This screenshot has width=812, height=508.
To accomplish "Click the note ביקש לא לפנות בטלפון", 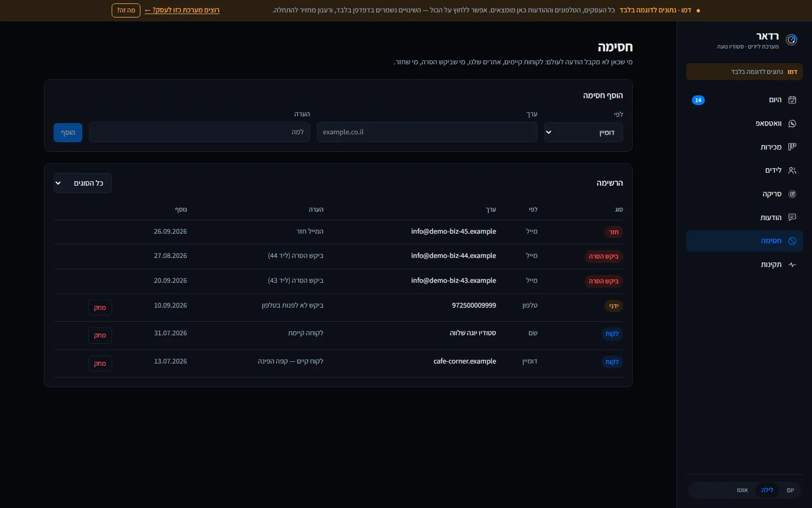I will click(292, 305).
